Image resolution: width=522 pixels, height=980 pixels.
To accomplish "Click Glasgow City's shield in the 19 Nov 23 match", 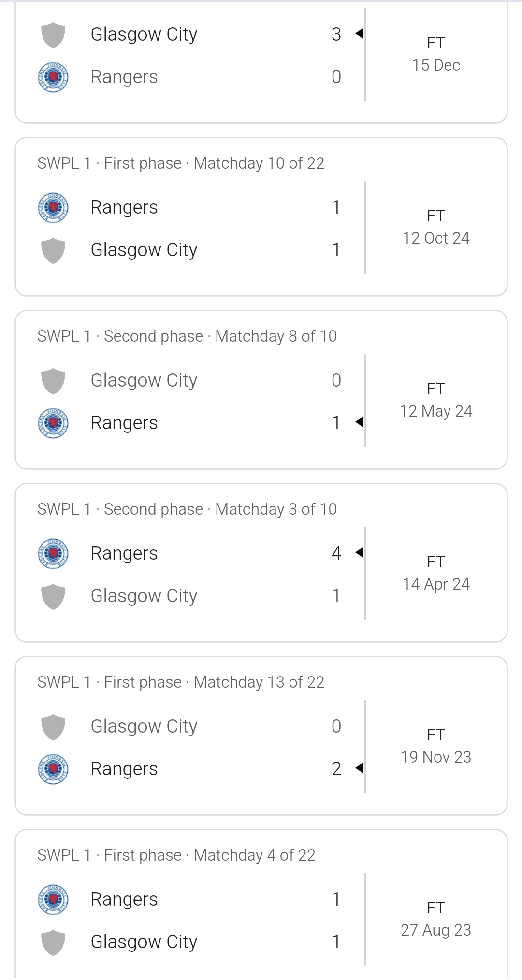I will 53,727.
